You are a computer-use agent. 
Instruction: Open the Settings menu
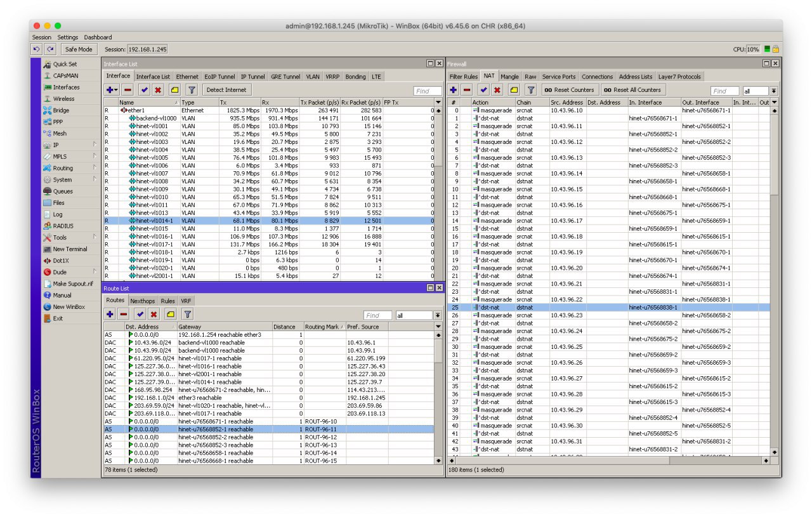tap(68, 37)
